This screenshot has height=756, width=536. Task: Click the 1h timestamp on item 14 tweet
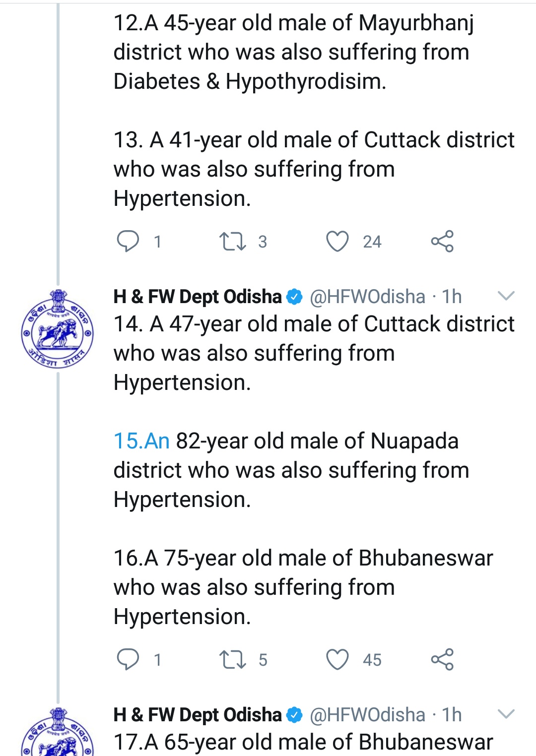[452, 297]
